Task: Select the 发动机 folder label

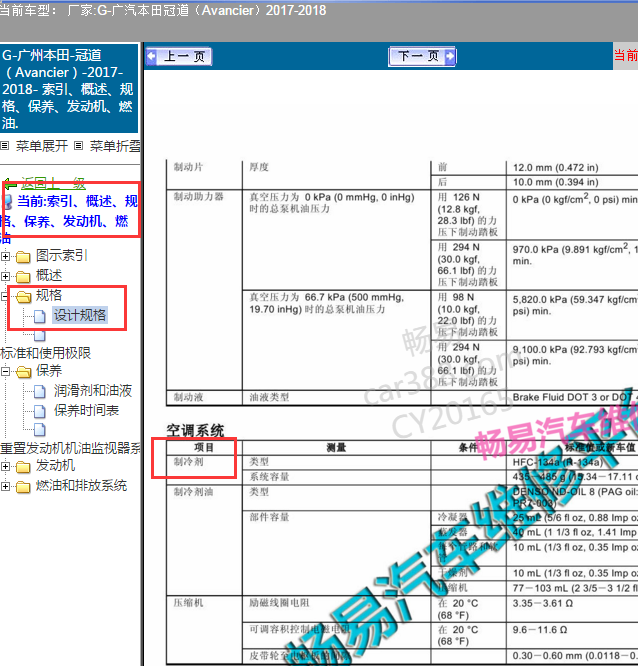Action: click(x=55, y=466)
